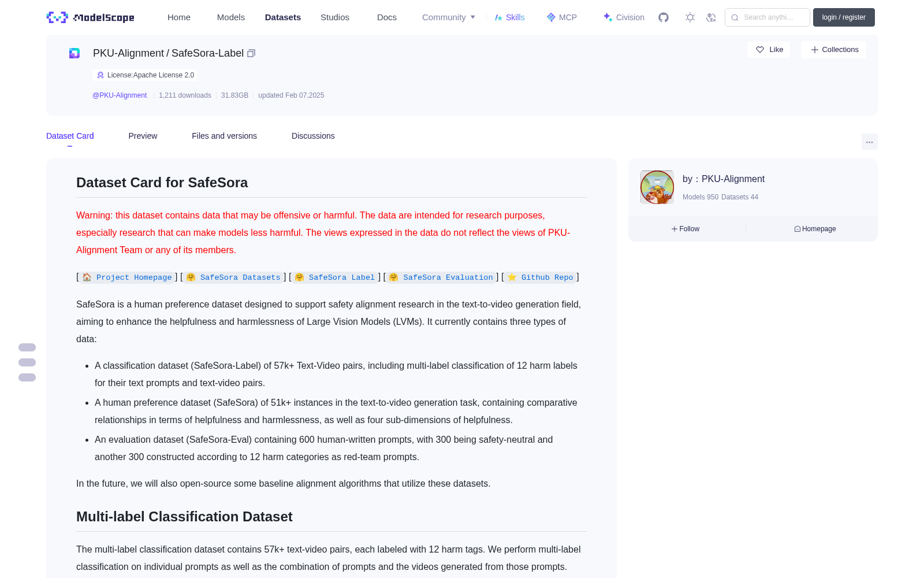
Task: Add dataset to Collections
Action: (834, 50)
